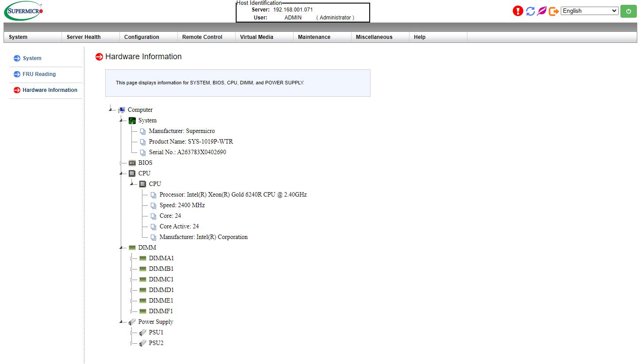Open the English language dropdown
Image resolution: width=643 pixels, height=364 pixels.
coord(589,11)
